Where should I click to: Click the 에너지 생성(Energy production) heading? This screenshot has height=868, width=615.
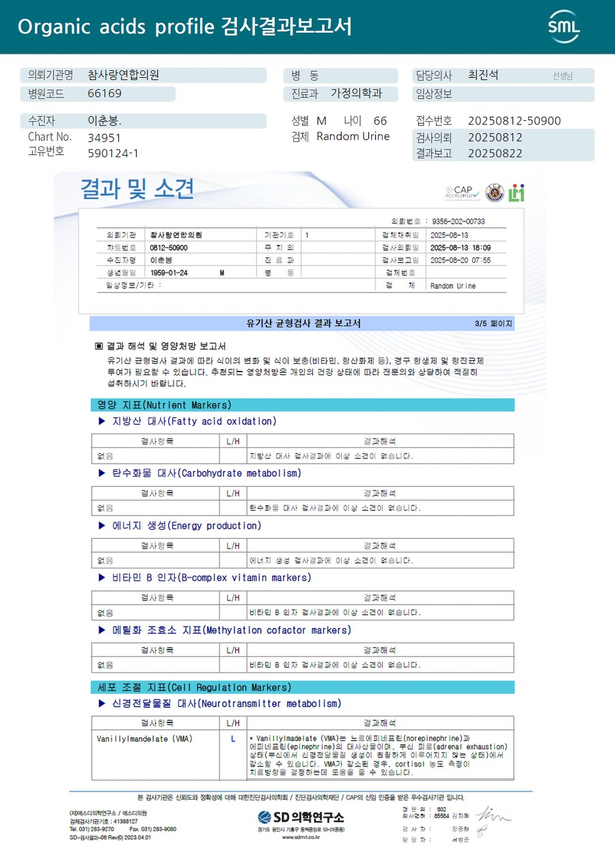pyautogui.click(x=187, y=526)
